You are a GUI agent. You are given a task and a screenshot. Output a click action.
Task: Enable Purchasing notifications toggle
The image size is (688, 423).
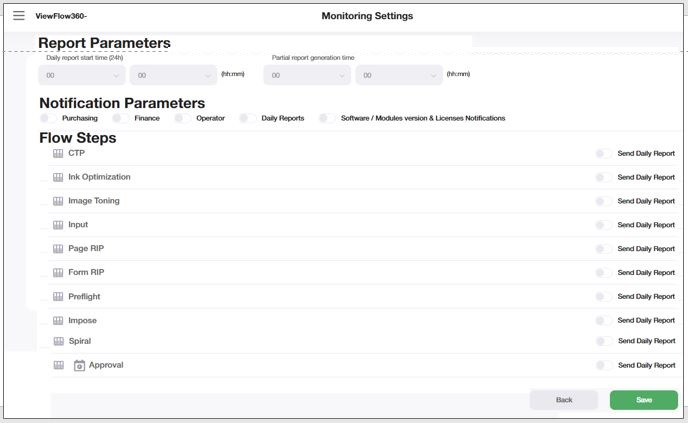(x=48, y=118)
